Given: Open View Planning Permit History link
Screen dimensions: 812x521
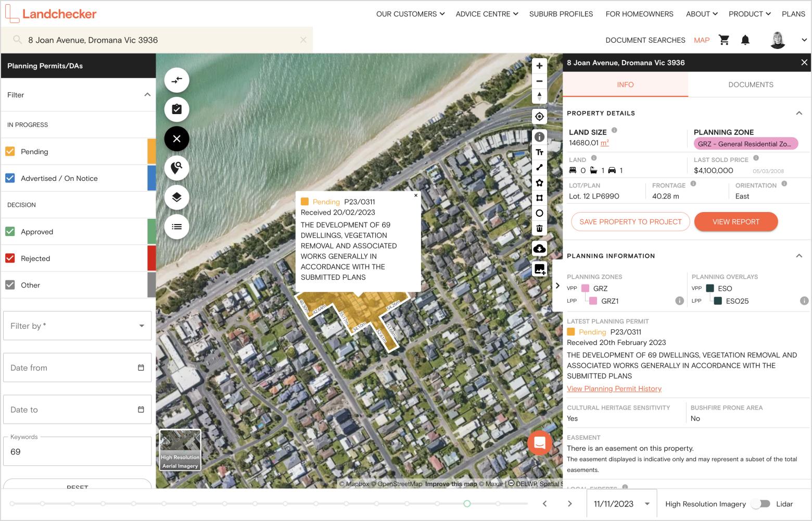Looking at the screenshot, I should pos(614,389).
